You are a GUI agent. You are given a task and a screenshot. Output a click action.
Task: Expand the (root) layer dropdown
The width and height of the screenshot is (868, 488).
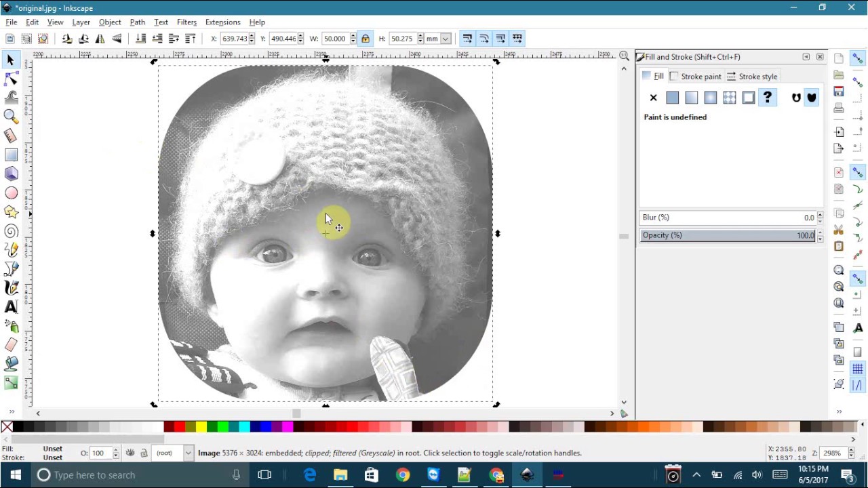point(174,453)
